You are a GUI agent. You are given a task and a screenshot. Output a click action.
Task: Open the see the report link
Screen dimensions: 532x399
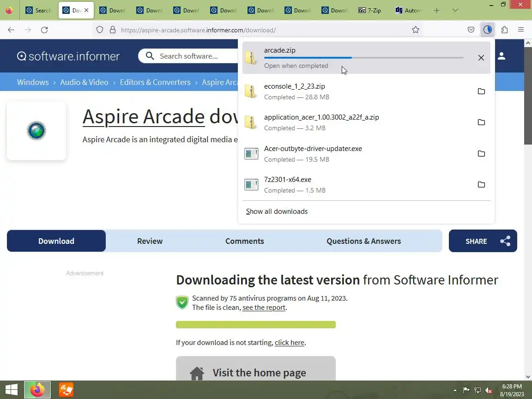264,308
